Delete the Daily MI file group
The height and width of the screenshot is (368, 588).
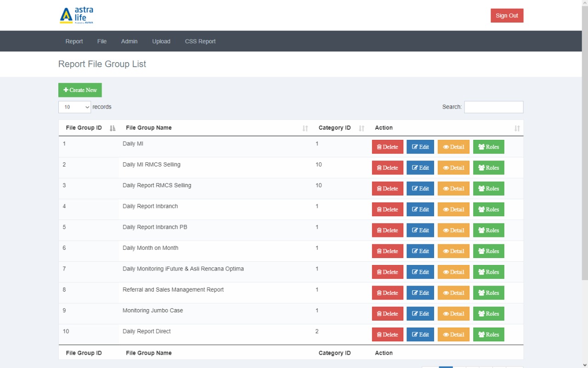(387, 147)
